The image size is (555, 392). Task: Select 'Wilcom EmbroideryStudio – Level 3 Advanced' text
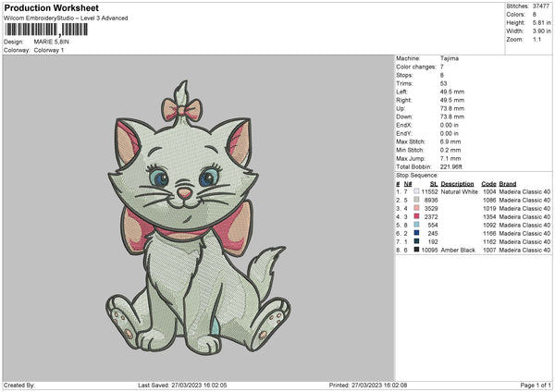66,18
